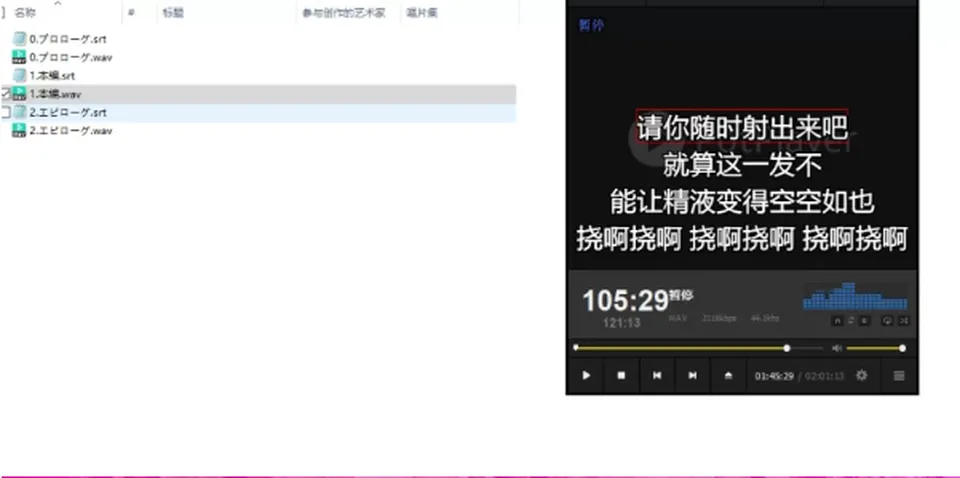Click the icon of 1.本编.wav
The height and width of the screenshot is (478, 960).
pos(19,94)
